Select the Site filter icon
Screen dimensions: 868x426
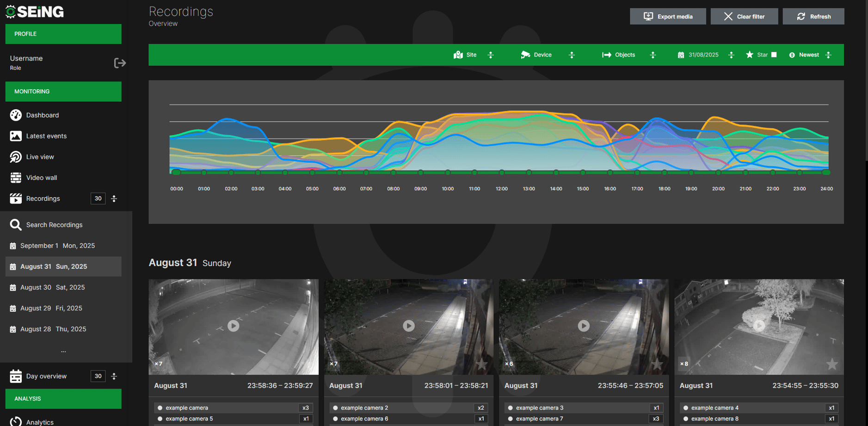point(458,55)
